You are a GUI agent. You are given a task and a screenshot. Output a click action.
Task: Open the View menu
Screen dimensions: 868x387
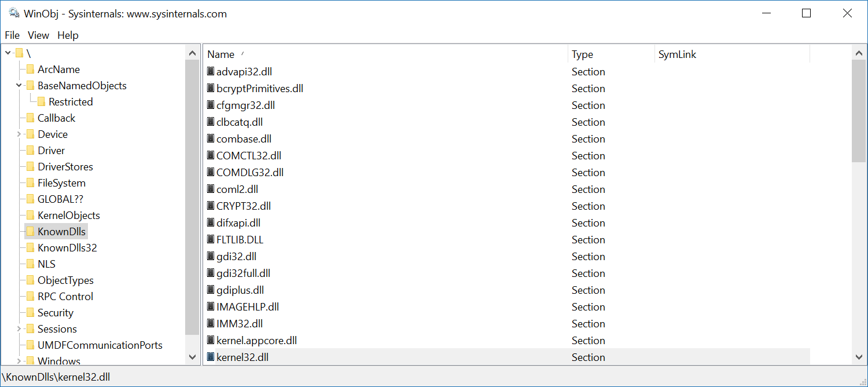pos(38,35)
